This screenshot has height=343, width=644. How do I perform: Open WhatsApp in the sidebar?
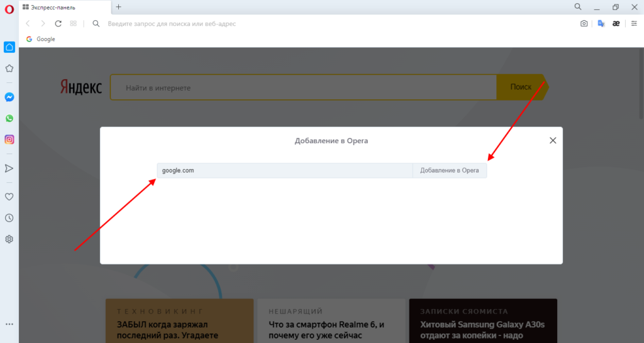click(x=9, y=118)
